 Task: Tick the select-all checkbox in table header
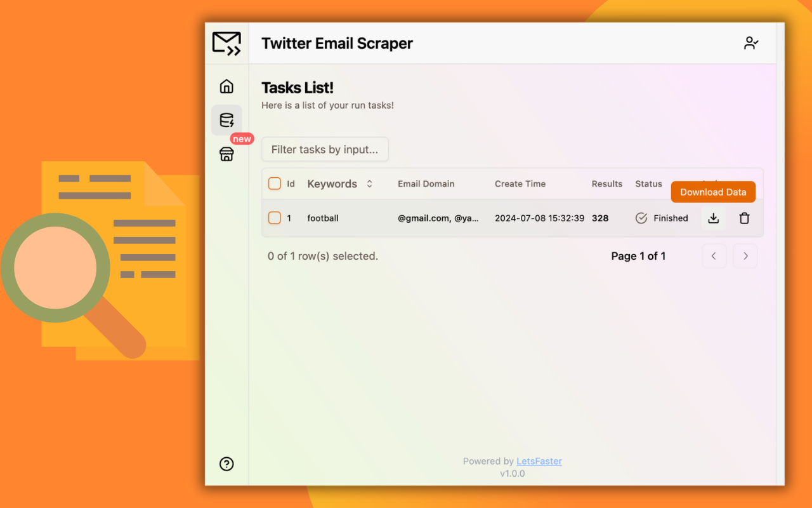point(274,184)
